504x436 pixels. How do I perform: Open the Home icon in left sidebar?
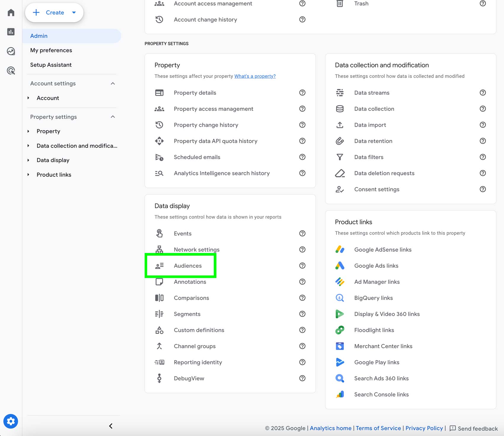(11, 12)
